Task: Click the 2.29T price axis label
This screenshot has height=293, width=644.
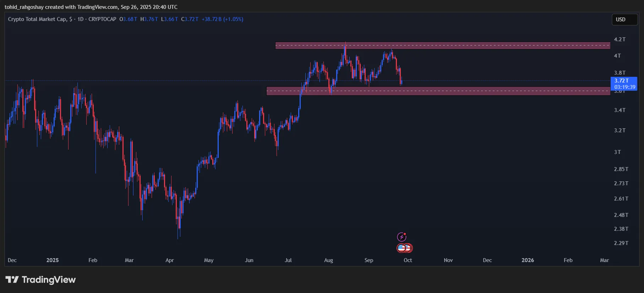Action: coord(621,243)
